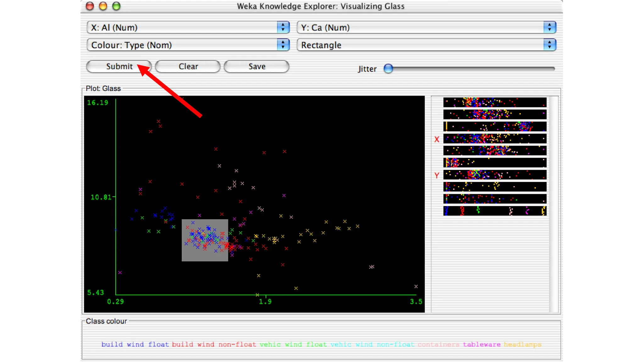Click the Save button
Image resolution: width=644 pixels, height=362 pixels.
click(257, 67)
